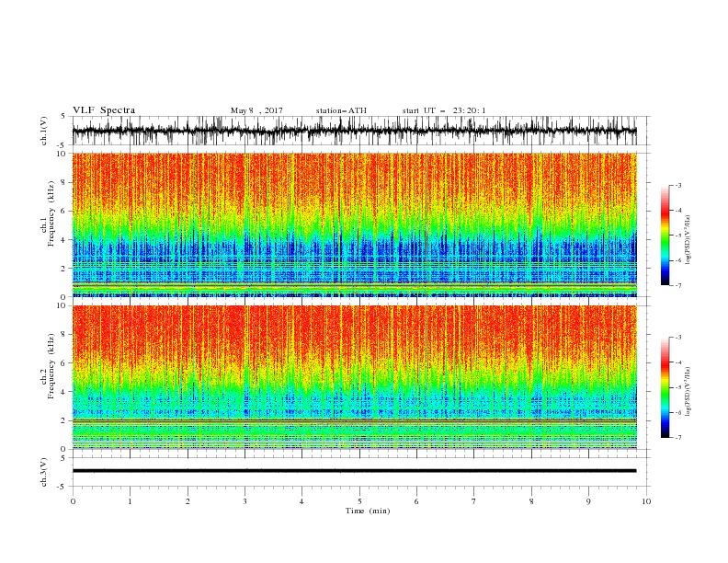Click the "-7" label on ch.1 colorbar
The height and width of the screenshot is (563, 728).
click(677, 285)
